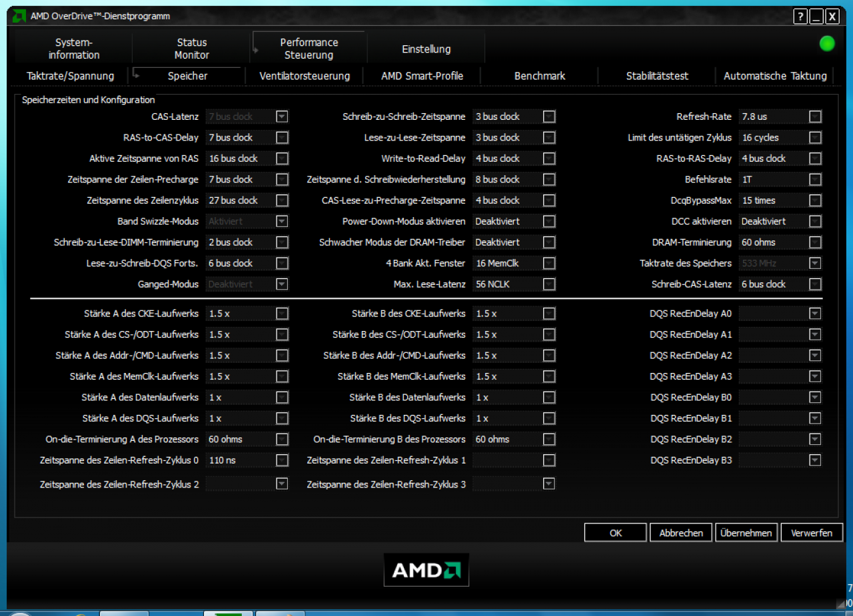The width and height of the screenshot is (853, 616).
Task: Click the DCC aktivieren value field
Action: tap(772, 221)
